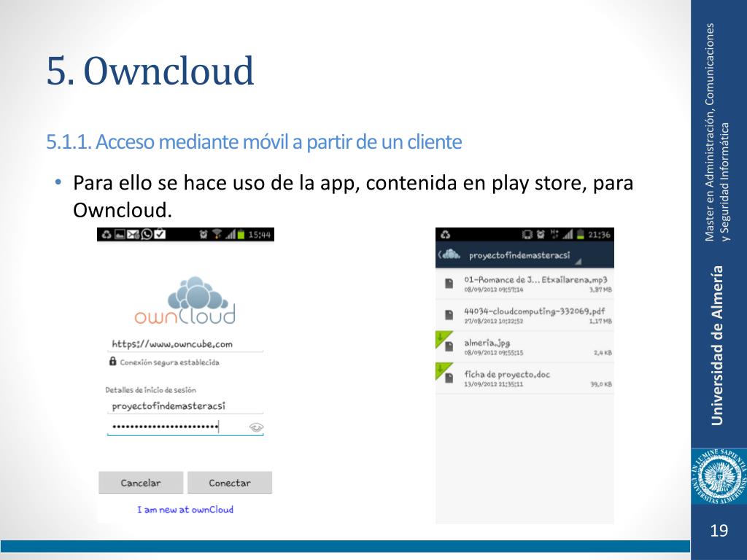Tap checkmark task icon in left phone status bar
This screenshot has height=560, width=747.
click(x=160, y=234)
